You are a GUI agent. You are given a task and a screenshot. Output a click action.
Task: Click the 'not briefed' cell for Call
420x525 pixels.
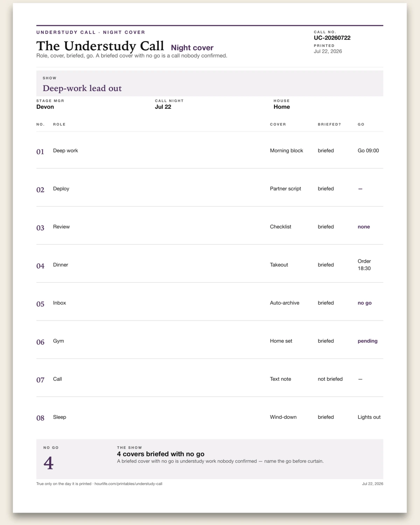[330, 379]
